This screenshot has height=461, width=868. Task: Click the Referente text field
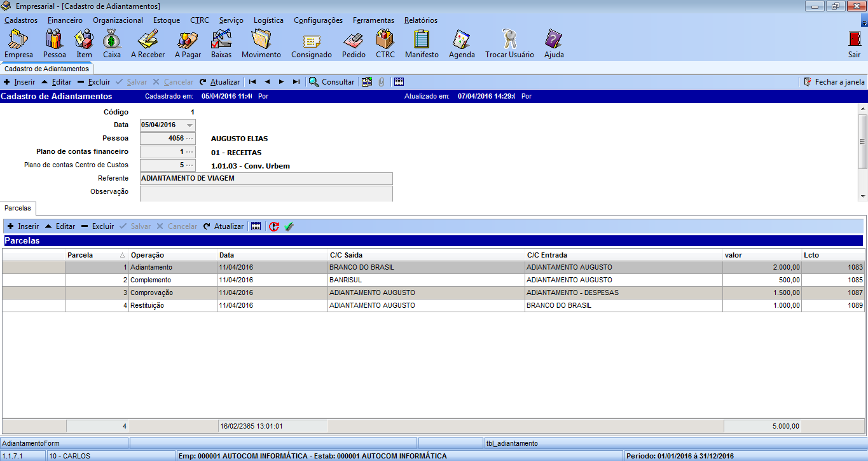click(266, 179)
